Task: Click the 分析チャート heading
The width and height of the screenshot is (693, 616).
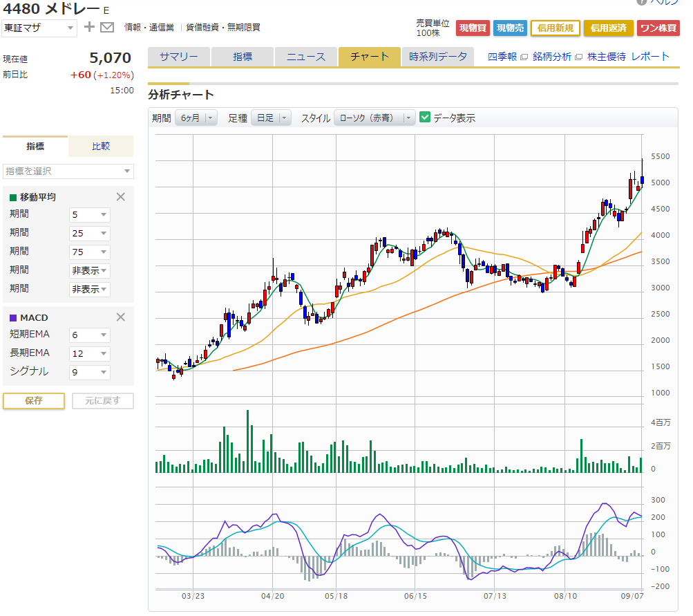Action: pos(181,95)
